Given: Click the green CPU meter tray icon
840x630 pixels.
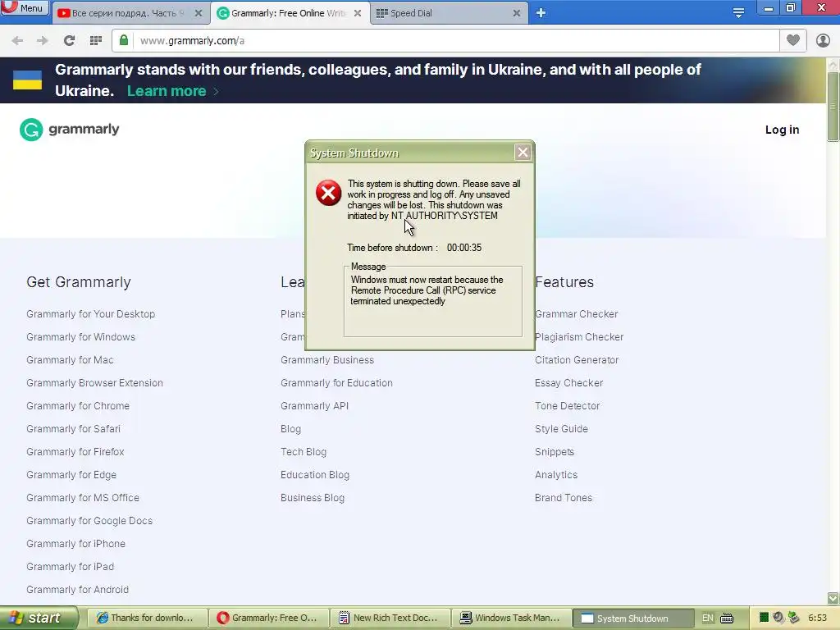Looking at the screenshot, I should [764, 618].
